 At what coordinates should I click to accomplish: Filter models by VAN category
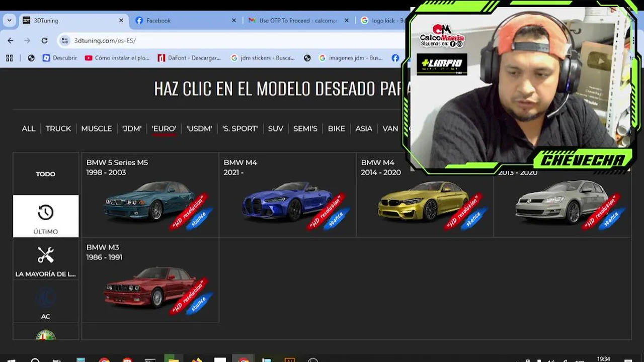tap(390, 129)
